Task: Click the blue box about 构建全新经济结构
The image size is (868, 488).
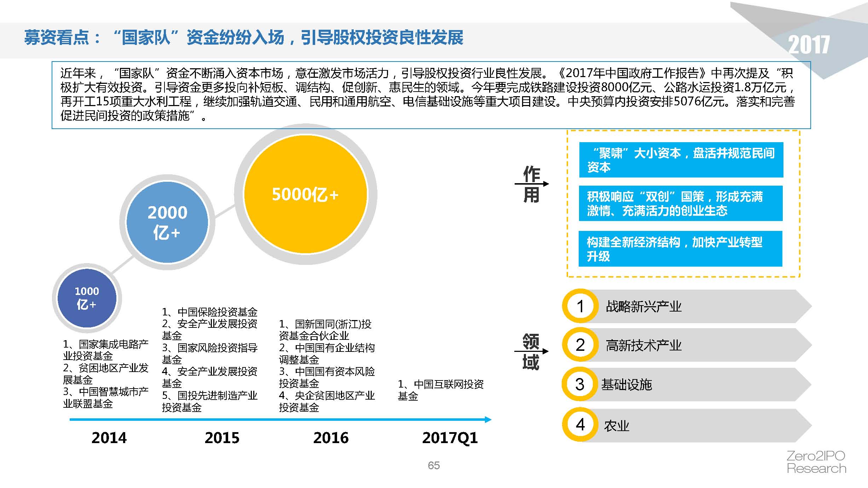Action: (x=680, y=249)
